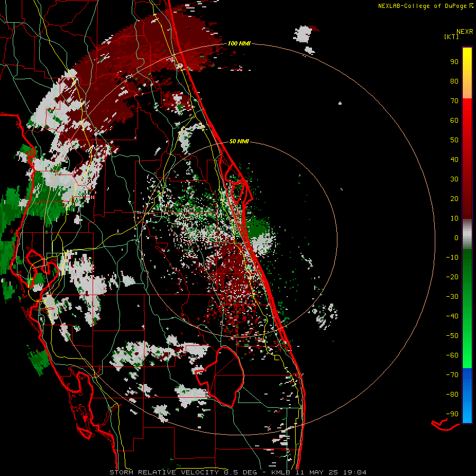Viewport: 476px width, 476px height.
Task: Click the 30 value on the velocity scale
Action: [454, 179]
